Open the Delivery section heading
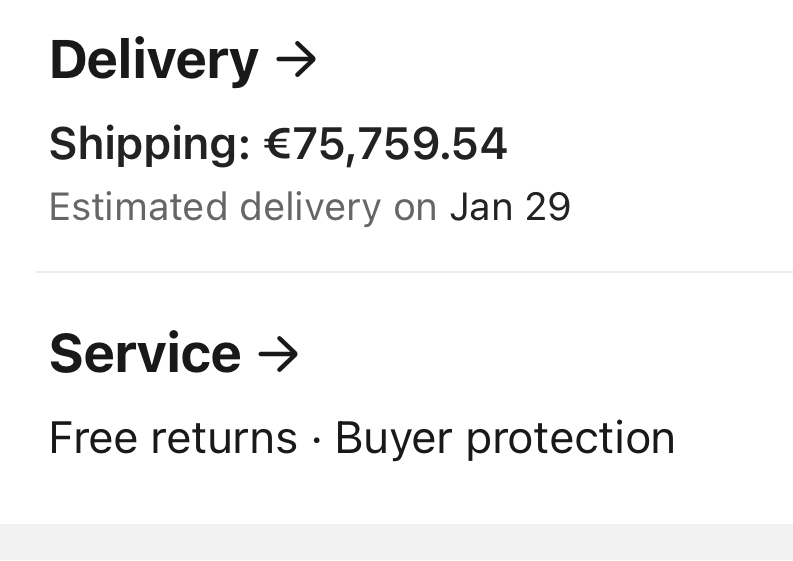793x561 pixels. (154, 60)
